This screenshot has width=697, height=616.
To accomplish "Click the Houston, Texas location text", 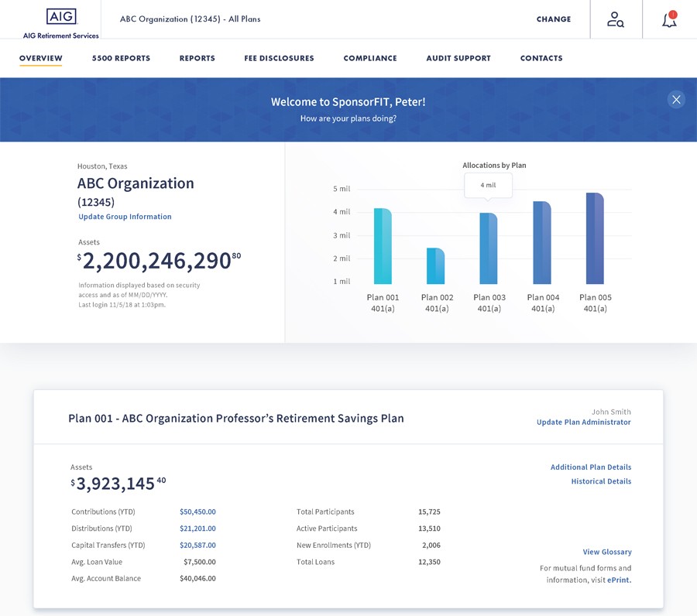I will [x=102, y=166].
